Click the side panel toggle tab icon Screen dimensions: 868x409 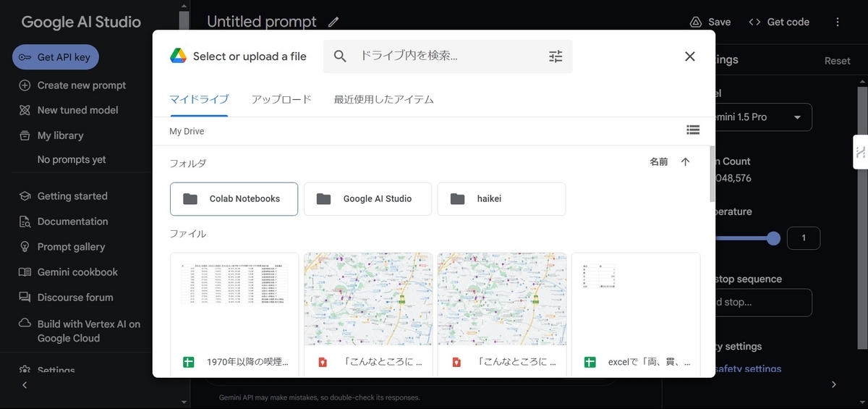[x=860, y=152]
